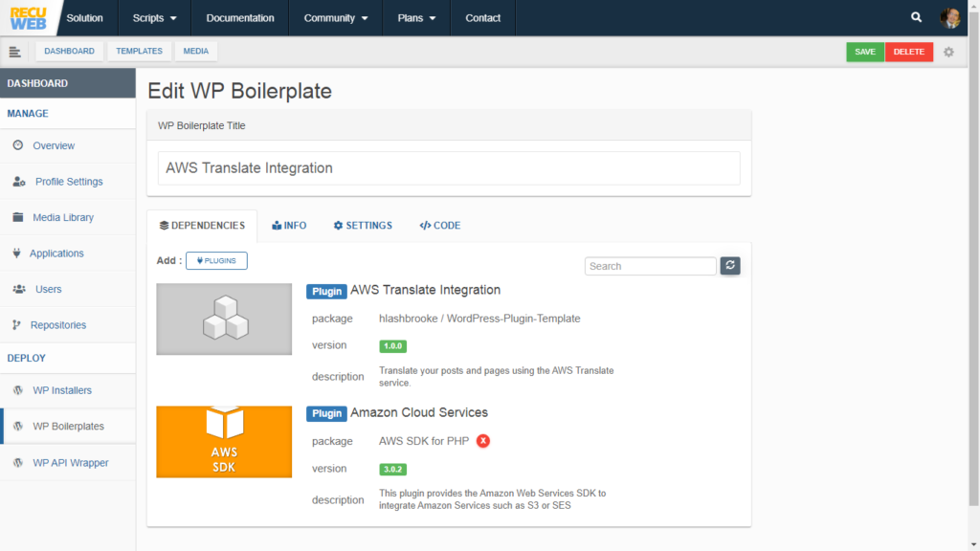Click the Plugin badge beside Amazon Cloud Services
Screen dimensions: 980x551
[326, 413]
